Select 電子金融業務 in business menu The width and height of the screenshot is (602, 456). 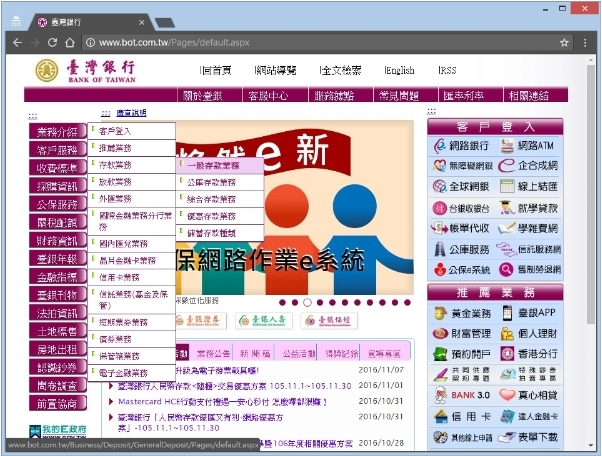pos(132,373)
